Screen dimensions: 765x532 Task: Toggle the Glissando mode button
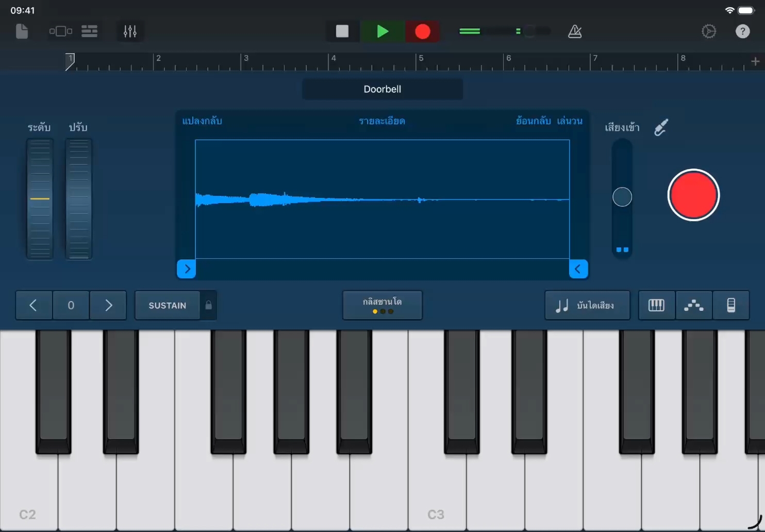[382, 305]
